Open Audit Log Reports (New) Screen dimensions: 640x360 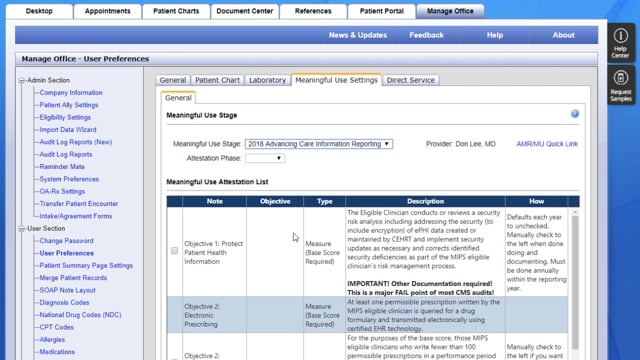76,142
